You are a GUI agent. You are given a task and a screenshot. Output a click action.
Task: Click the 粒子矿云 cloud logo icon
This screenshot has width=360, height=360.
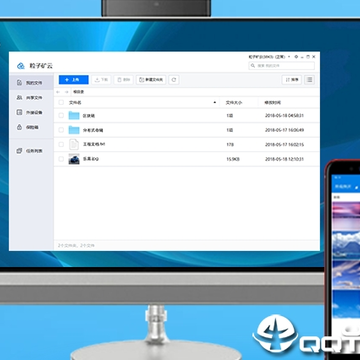coord(21,66)
